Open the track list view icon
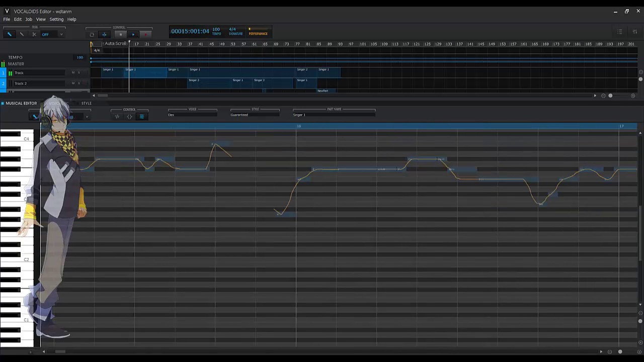The image size is (644, 362). pos(620,32)
